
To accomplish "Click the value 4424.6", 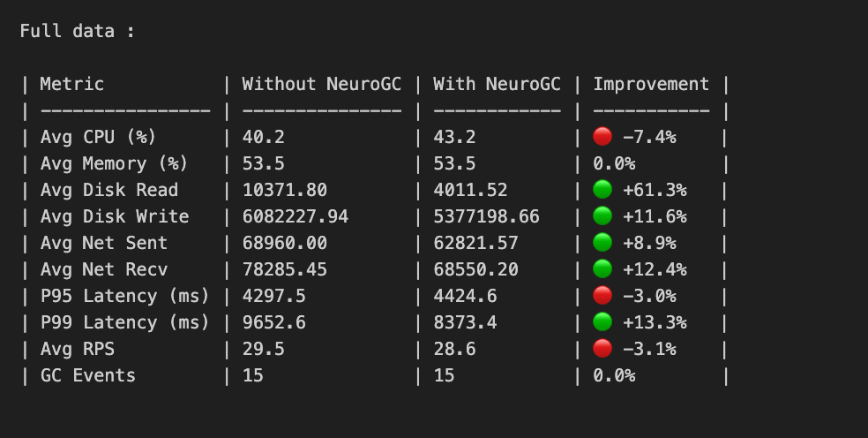I will click(465, 296).
